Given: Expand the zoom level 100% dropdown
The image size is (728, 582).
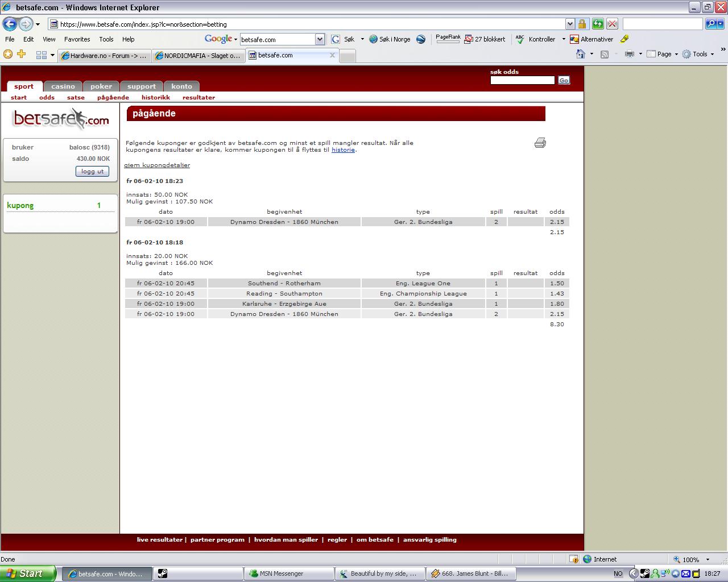Looking at the screenshot, I should click(708, 560).
